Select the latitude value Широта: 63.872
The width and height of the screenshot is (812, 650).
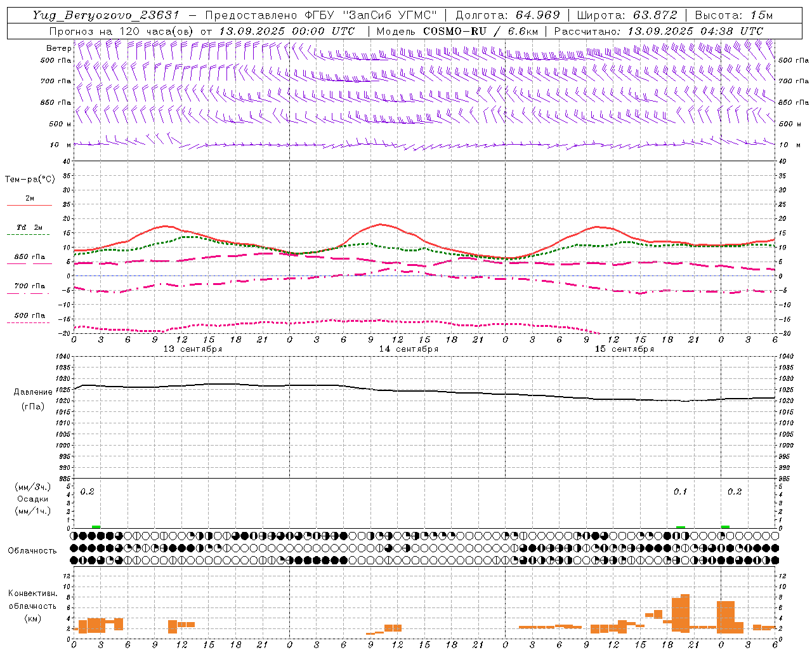tap(627, 15)
